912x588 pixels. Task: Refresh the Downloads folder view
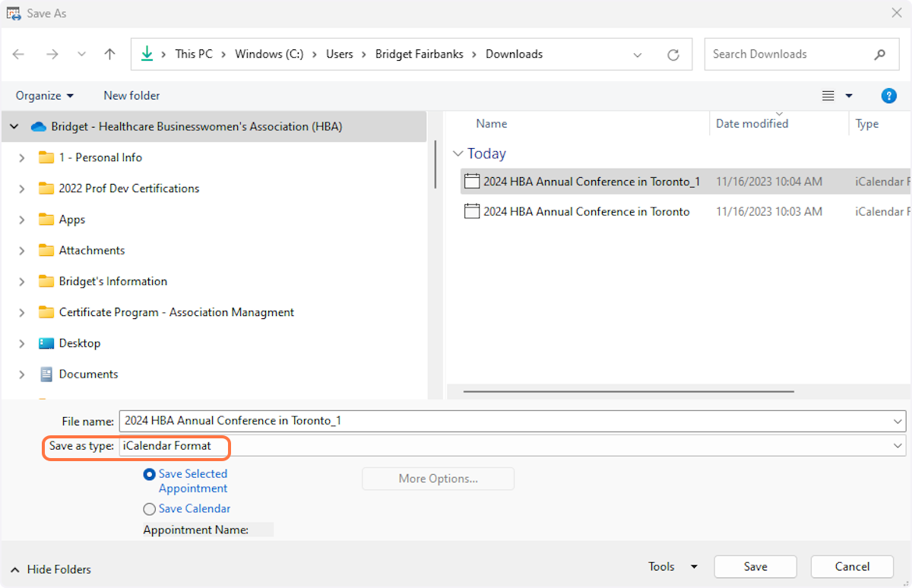673,55
